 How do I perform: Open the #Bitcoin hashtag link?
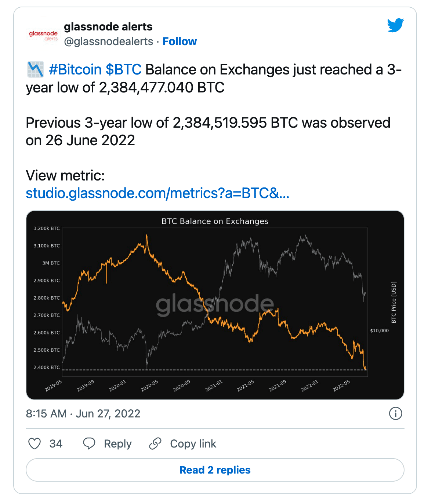point(75,69)
